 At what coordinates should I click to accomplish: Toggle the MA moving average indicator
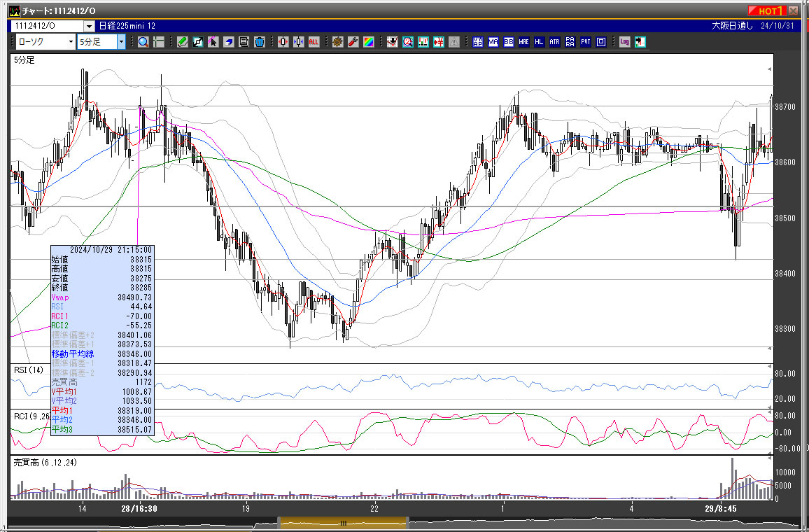(493, 42)
